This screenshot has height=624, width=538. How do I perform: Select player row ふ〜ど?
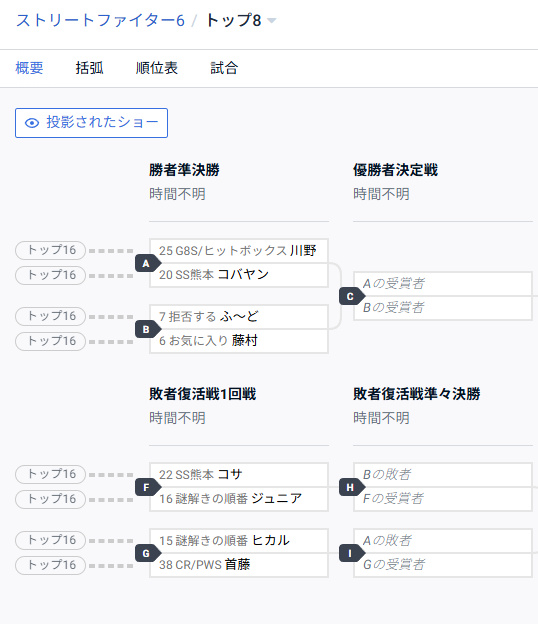coord(239,317)
